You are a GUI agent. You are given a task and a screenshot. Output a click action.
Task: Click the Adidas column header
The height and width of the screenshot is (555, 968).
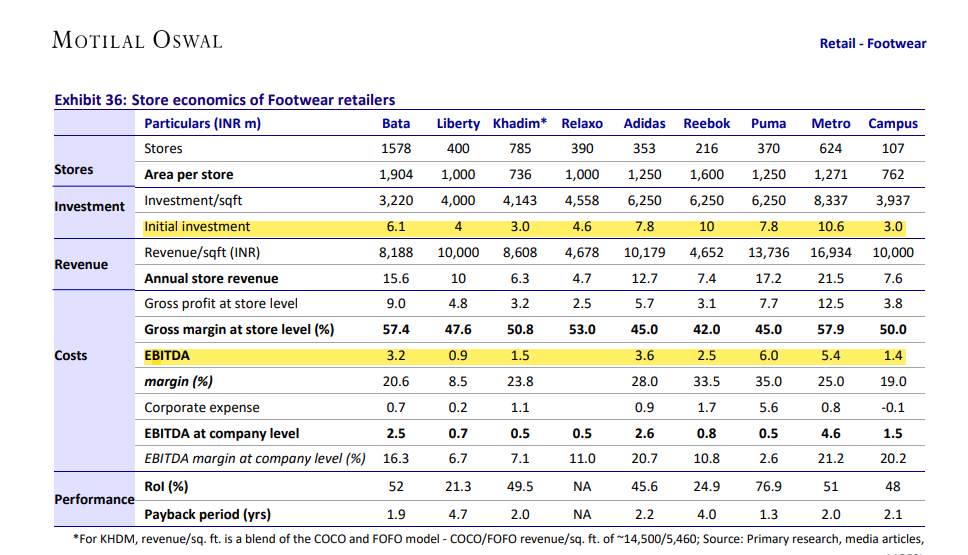pos(644,123)
